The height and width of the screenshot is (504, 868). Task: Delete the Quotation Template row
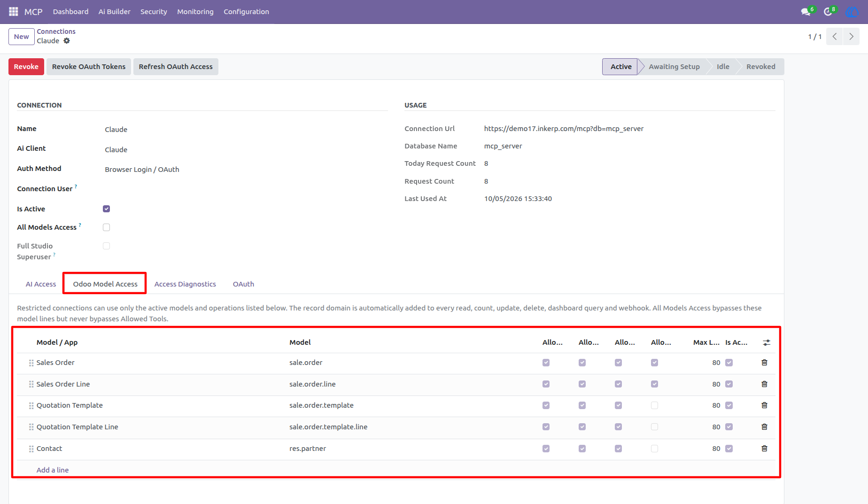point(764,405)
